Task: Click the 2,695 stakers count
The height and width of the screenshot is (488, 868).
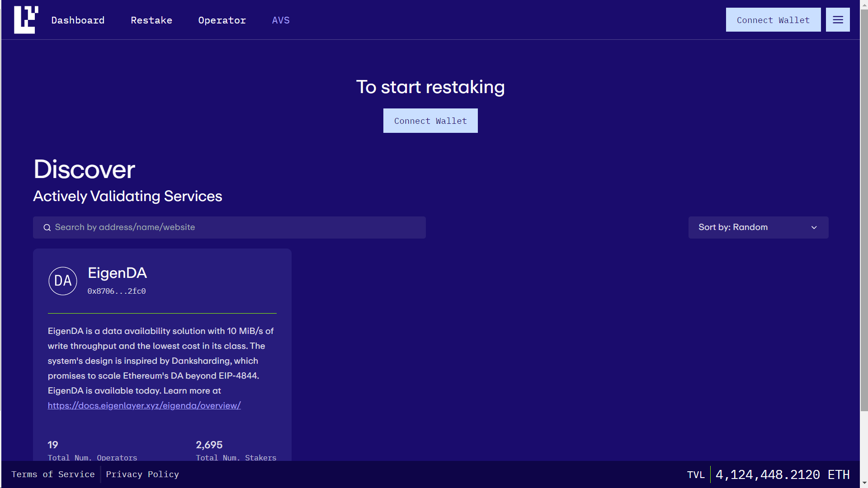Action: (x=209, y=445)
